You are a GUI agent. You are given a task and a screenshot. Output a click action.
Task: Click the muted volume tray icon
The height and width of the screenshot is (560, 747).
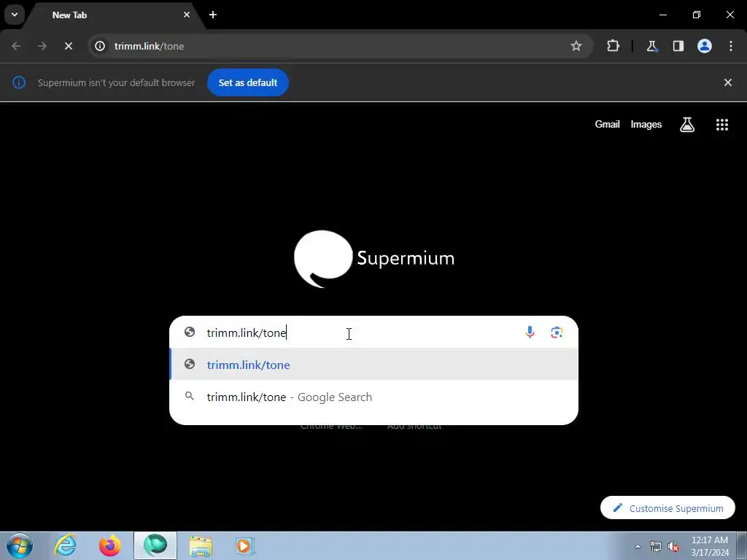[673, 546]
